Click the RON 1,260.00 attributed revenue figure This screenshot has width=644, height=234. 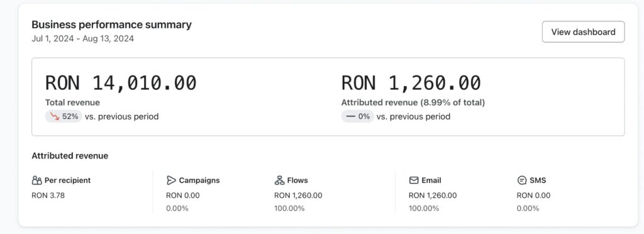coord(411,83)
